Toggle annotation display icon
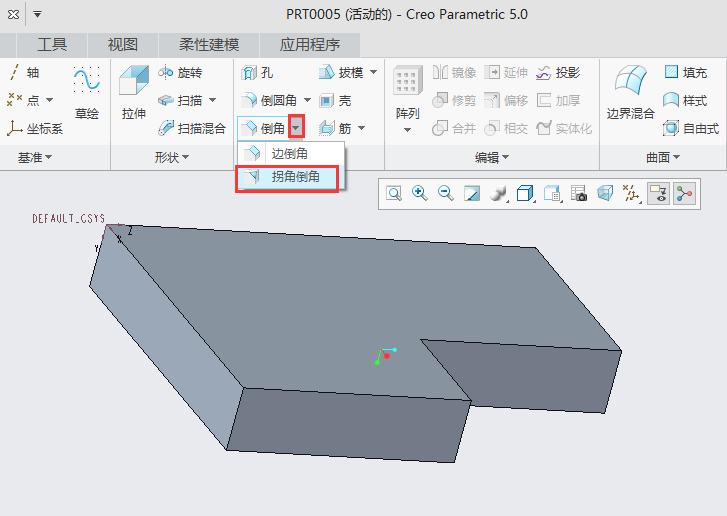Viewport: 727px width, 516px height. 659,193
